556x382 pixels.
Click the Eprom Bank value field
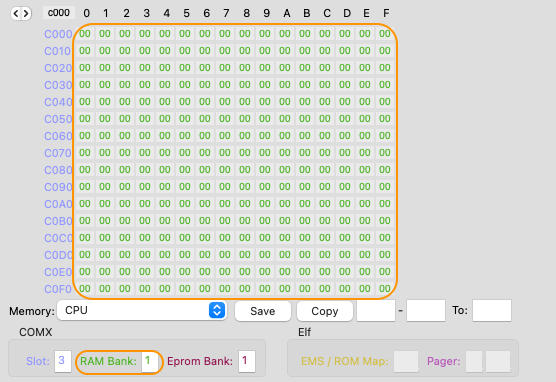(247, 361)
